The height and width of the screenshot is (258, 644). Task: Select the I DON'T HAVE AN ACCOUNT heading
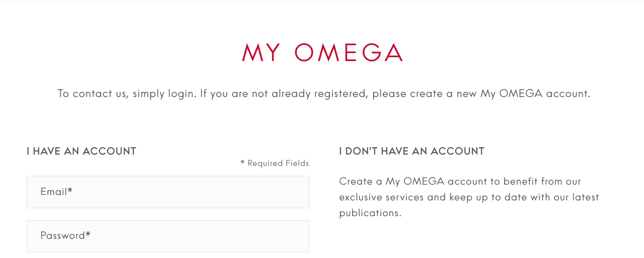[412, 151]
